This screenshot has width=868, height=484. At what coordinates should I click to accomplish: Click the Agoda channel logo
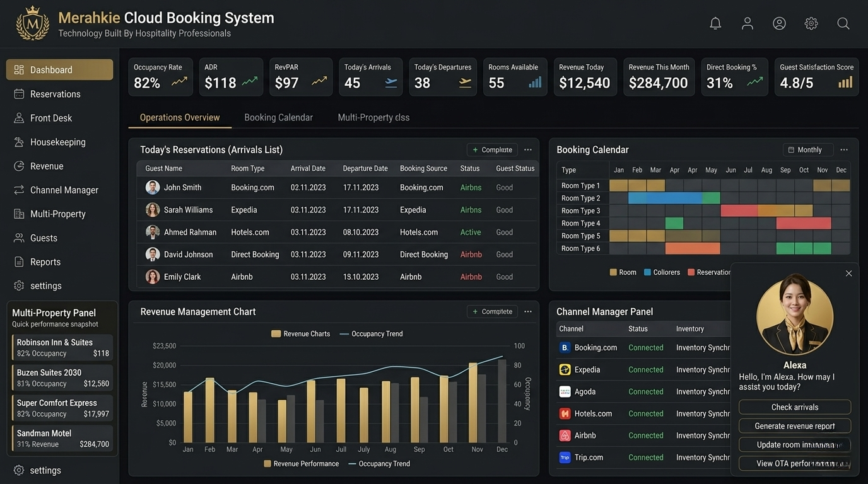click(x=565, y=391)
